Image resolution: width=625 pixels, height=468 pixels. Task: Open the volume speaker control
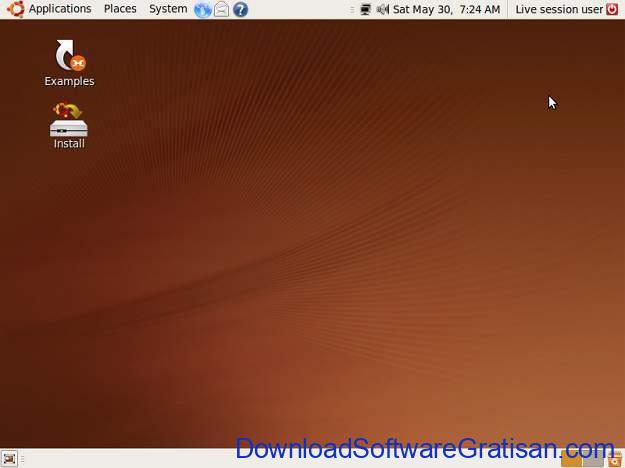coord(383,9)
